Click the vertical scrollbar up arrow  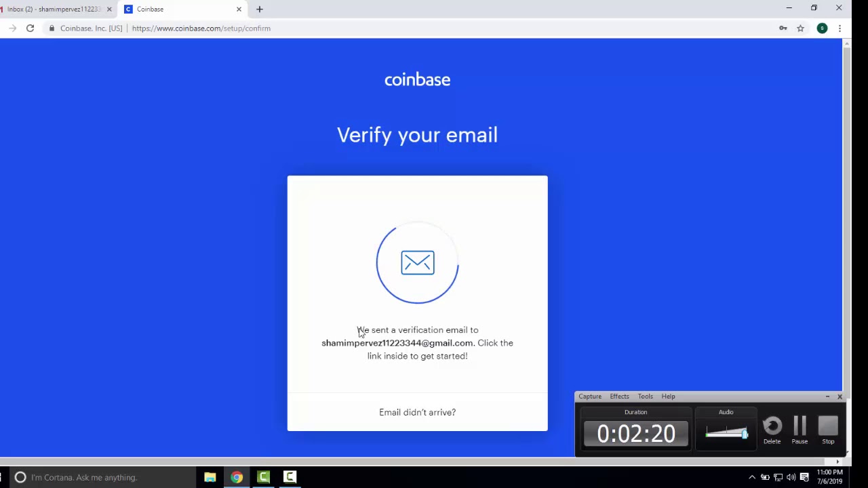pos(846,43)
